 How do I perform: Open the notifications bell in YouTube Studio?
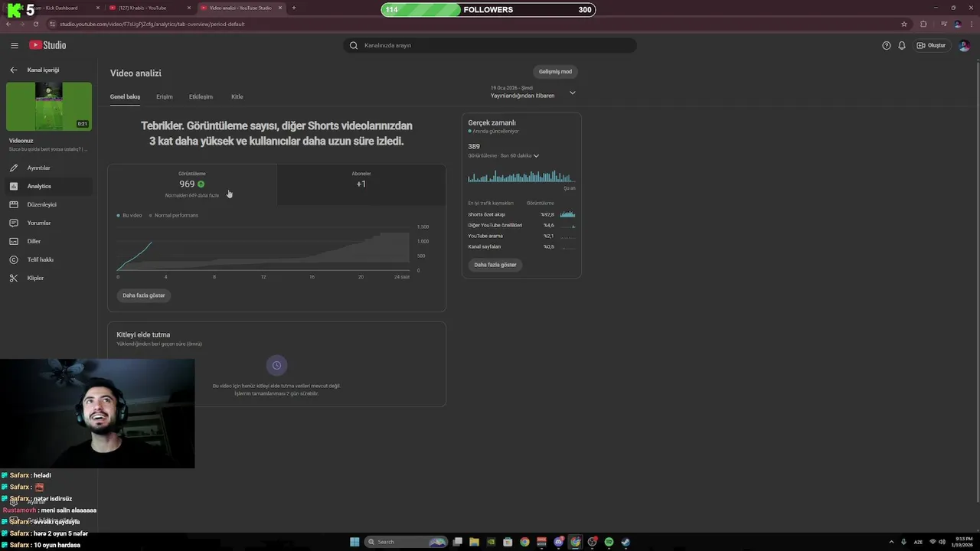pyautogui.click(x=902, y=45)
